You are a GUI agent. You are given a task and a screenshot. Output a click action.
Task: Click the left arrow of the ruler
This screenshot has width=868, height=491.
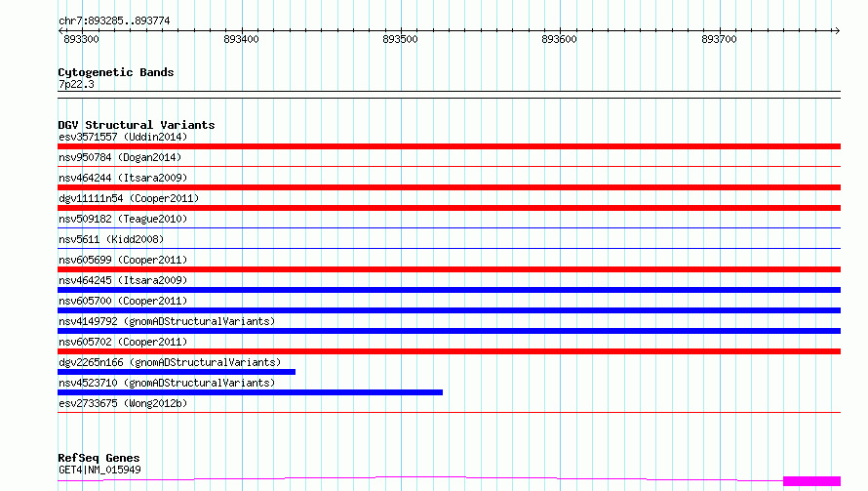click(x=60, y=30)
